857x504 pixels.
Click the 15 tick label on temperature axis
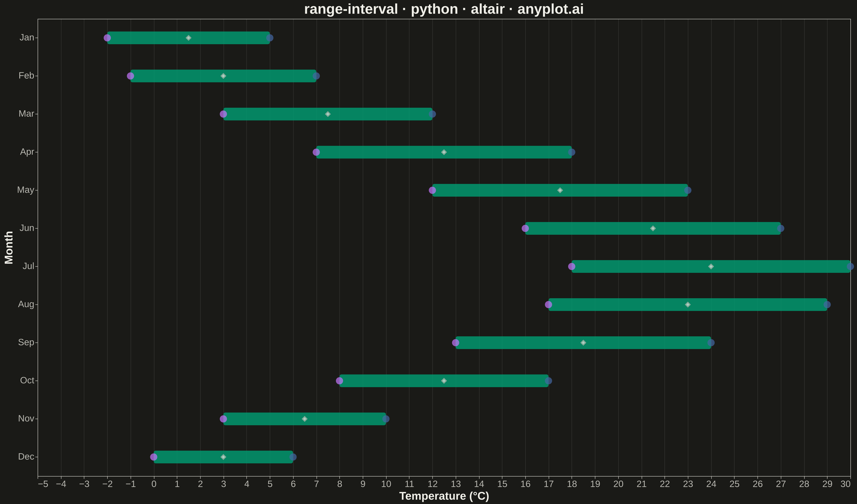click(x=502, y=484)
